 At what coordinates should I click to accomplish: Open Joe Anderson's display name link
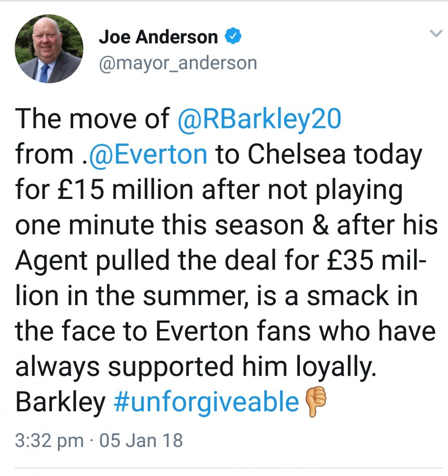point(158,37)
